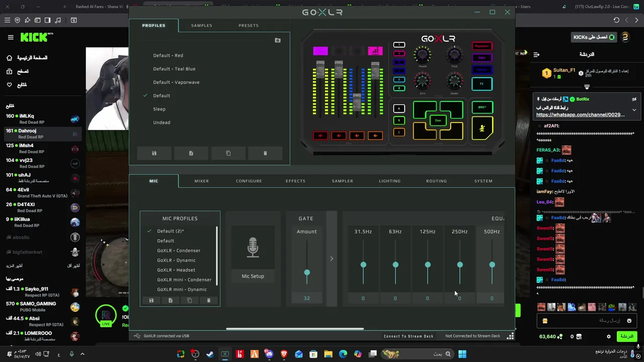Select sample bank B on the device
Screen dimensions: 644x362
(x=399, y=121)
